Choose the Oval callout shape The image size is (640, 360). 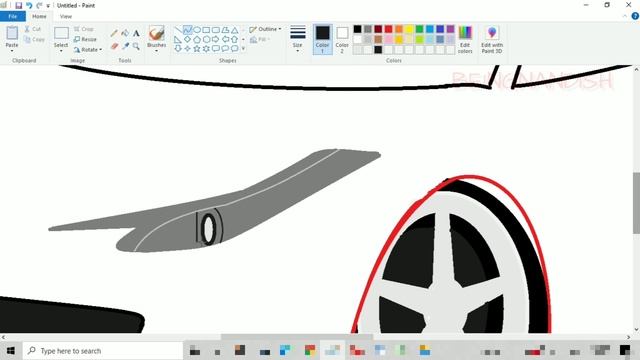point(225,49)
